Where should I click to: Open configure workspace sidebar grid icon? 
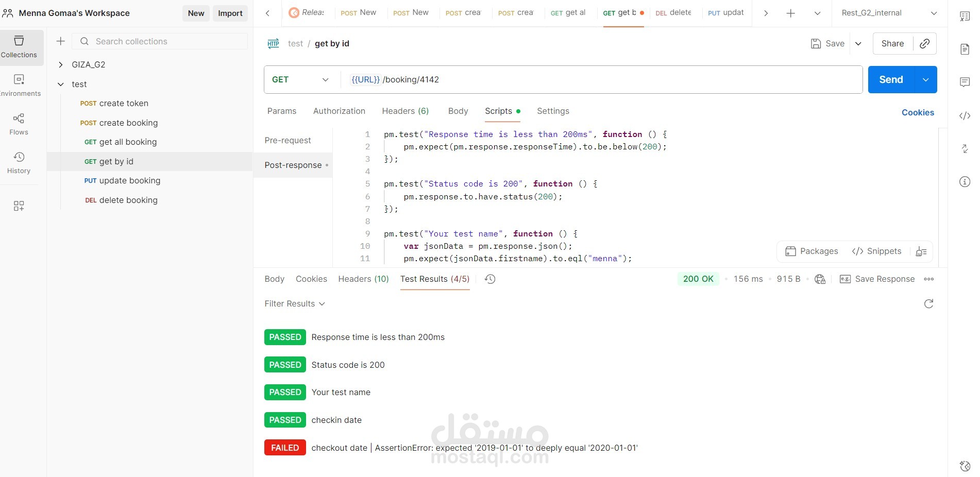coord(19,206)
